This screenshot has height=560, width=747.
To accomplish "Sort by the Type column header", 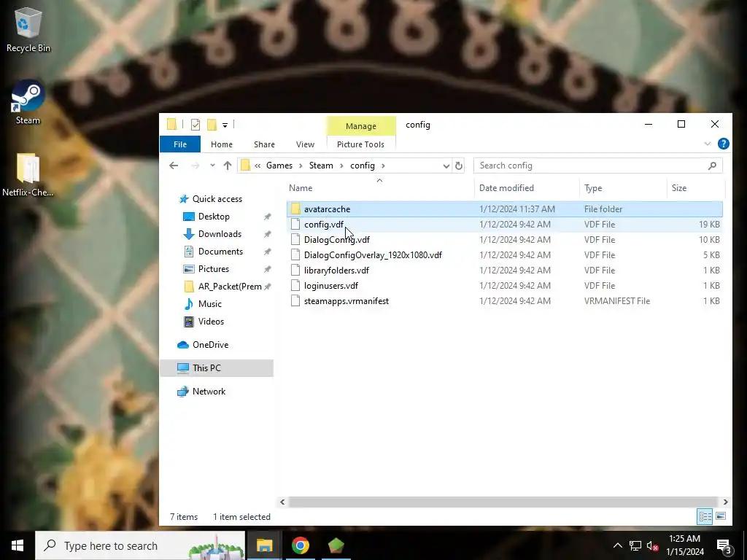I will [623, 188].
